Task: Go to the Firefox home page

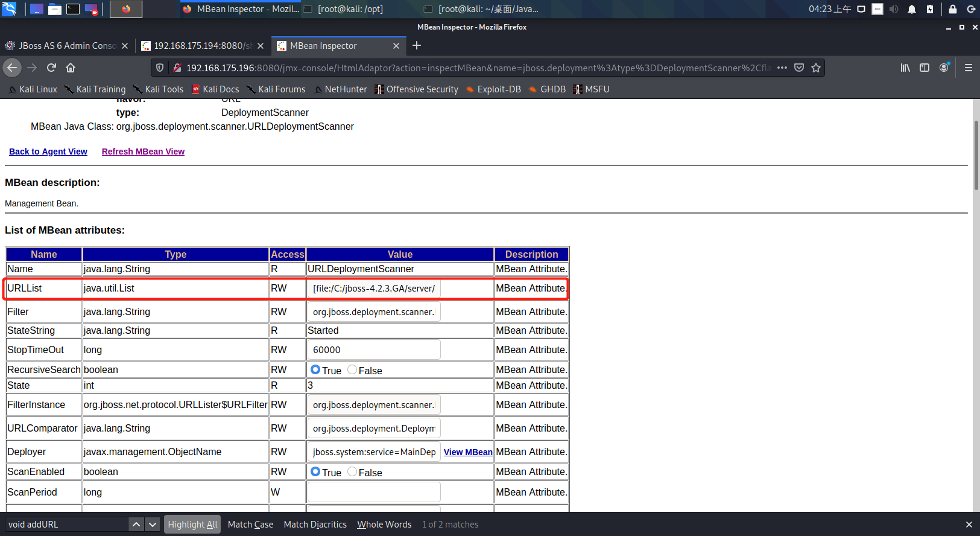Action: coord(71,68)
